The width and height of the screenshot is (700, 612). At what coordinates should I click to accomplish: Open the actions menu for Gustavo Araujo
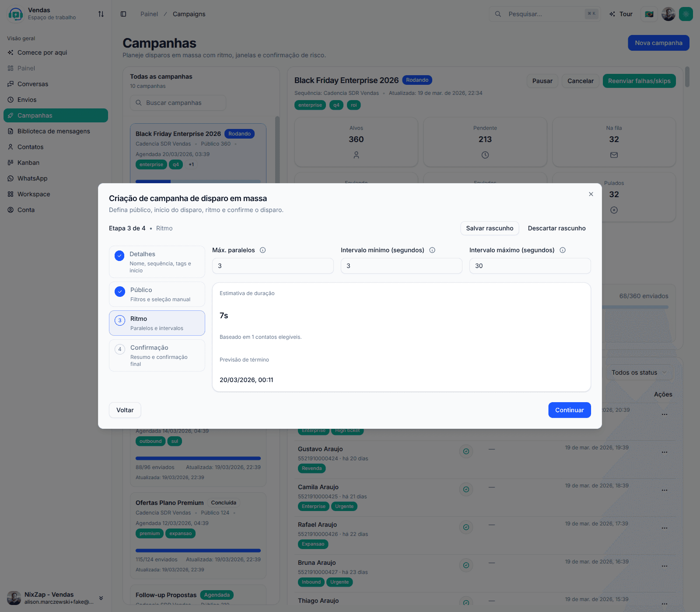pos(664,452)
